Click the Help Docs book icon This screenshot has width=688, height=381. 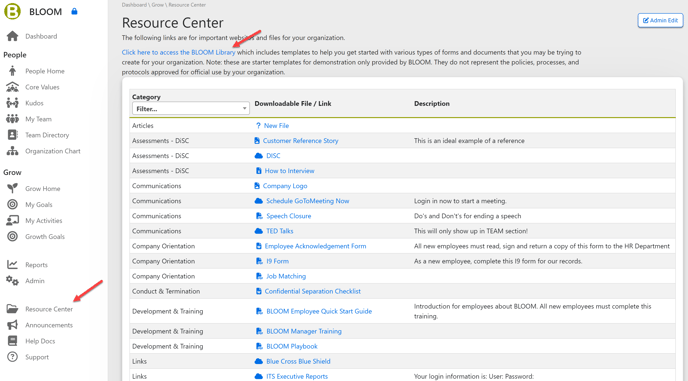click(x=12, y=341)
